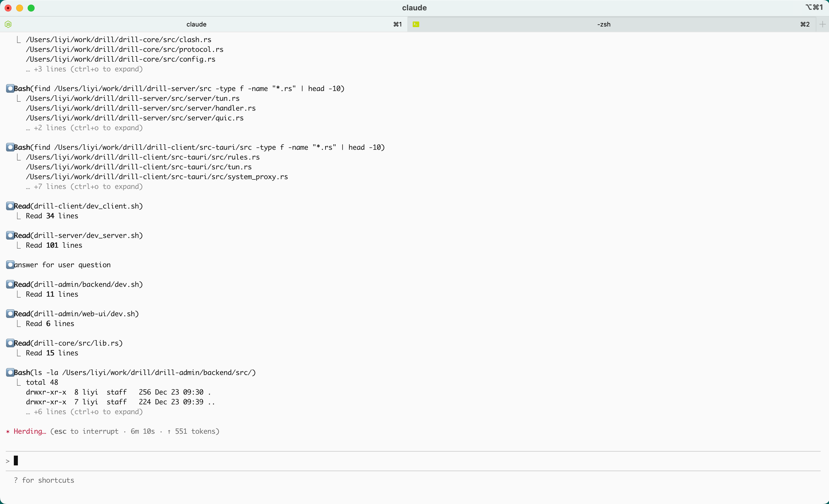The image size is (829, 504).
Task: Select the claude tab
Action: click(x=196, y=24)
